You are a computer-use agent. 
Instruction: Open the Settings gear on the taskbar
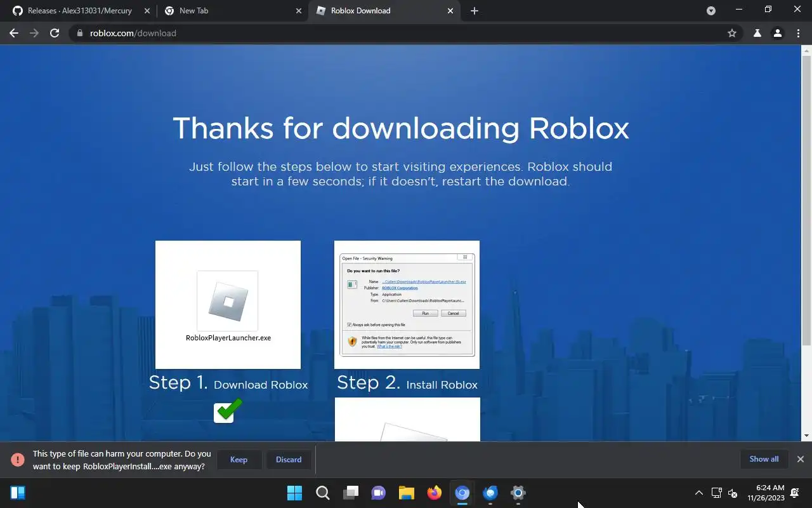point(518,493)
